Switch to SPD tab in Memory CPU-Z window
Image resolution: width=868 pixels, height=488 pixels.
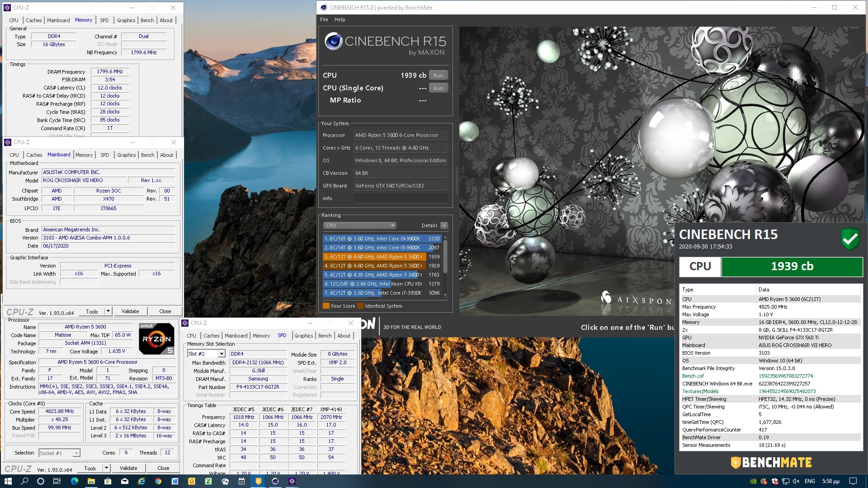point(104,20)
